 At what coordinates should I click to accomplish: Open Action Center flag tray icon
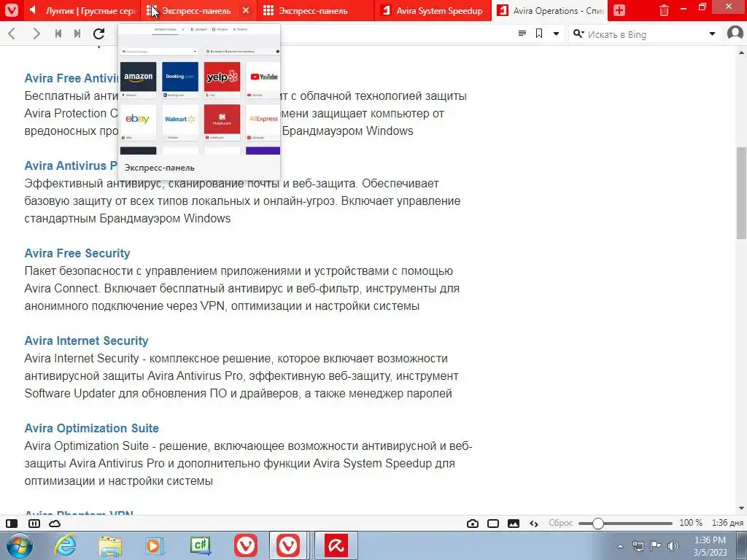tap(656, 546)
